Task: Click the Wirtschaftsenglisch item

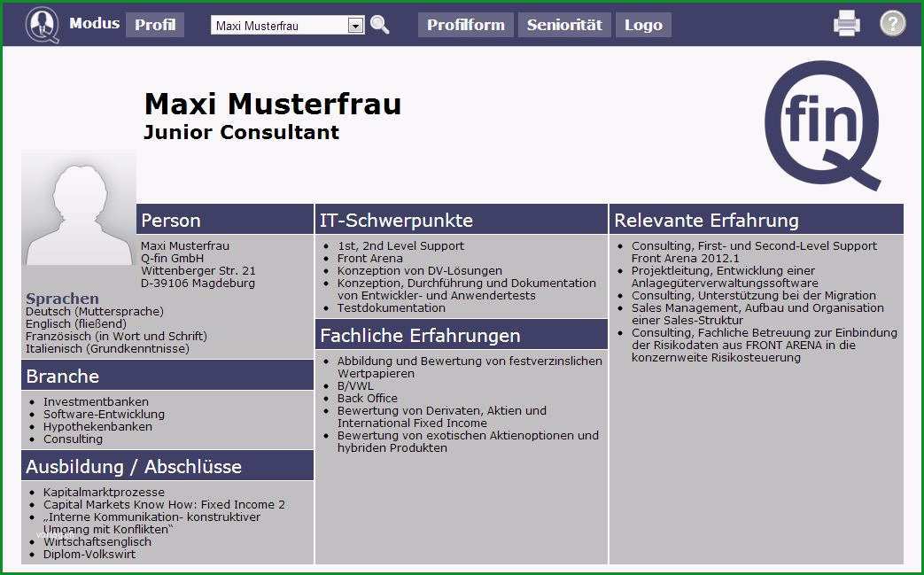Action: pyautogui.click(x=97, y=541)
